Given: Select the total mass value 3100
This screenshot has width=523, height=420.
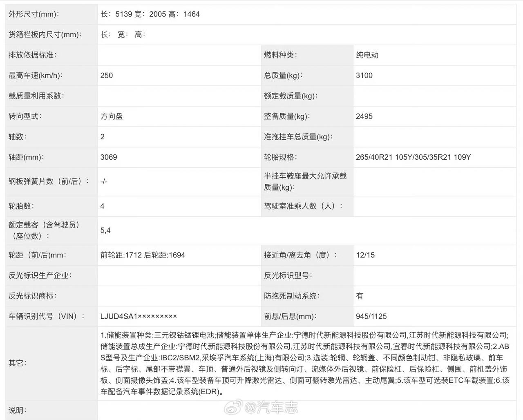Looking at the screenshot, I should click(364, 76).
